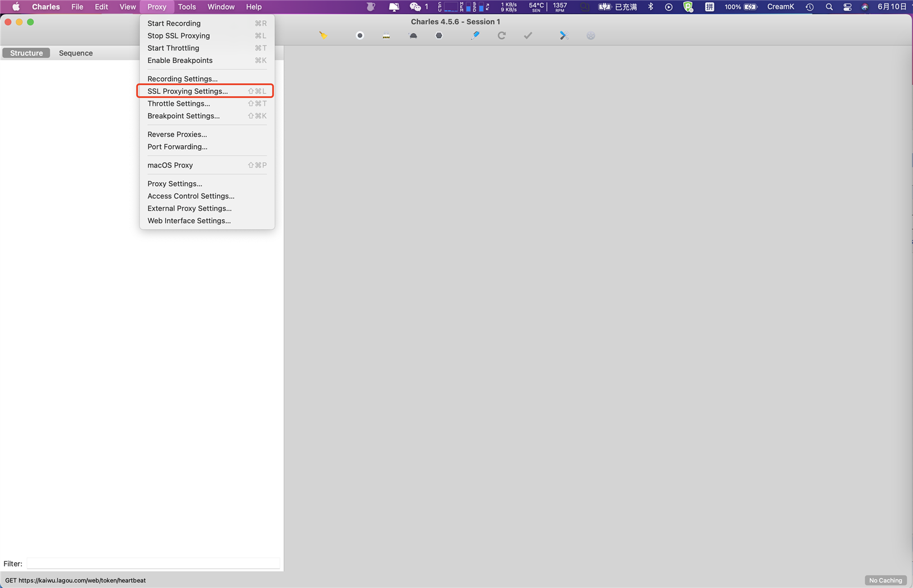Screen dimensions: 913x588
Task: Click the hexagon breakpoints toolbar icon
Action: (x=439, y=35)
